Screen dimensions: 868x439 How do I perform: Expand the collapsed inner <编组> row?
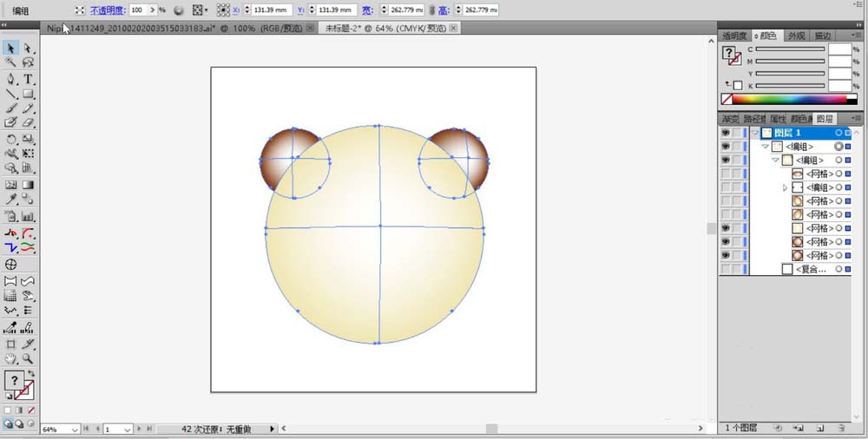point(785,187)
